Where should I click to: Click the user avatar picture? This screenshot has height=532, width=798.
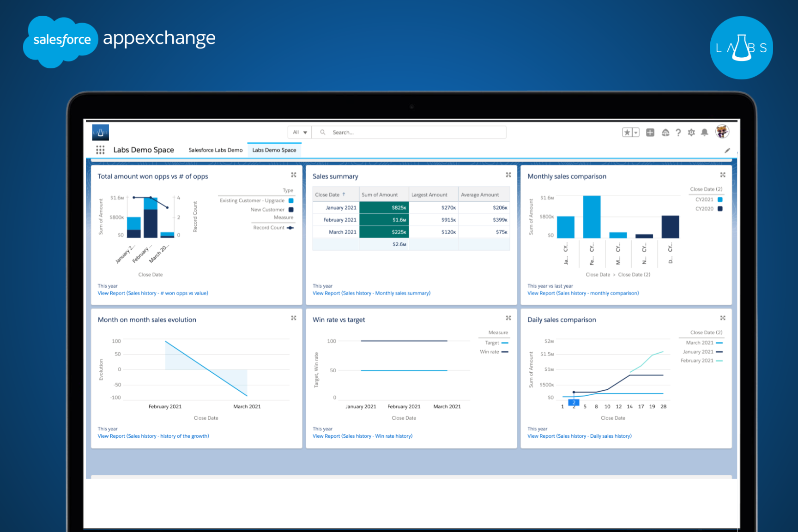pyautogui.click(x=722, y=132)
